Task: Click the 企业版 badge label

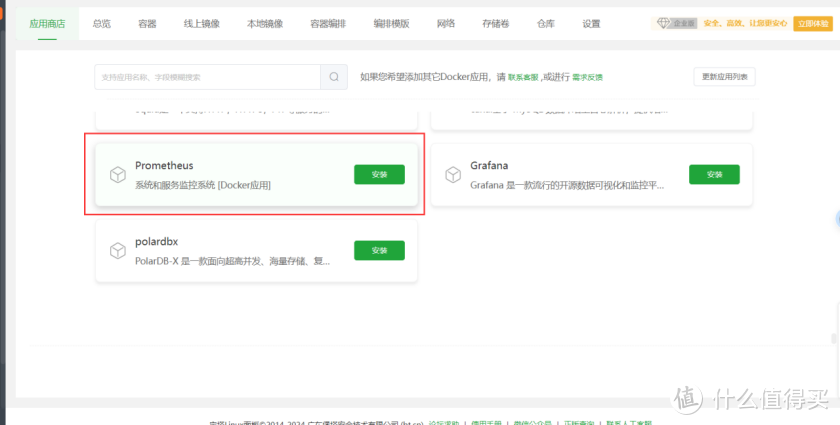Action: [684, 24]
